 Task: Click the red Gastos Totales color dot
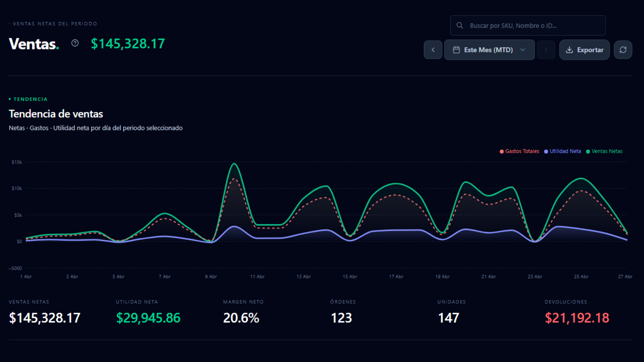[x=502, y=152]
